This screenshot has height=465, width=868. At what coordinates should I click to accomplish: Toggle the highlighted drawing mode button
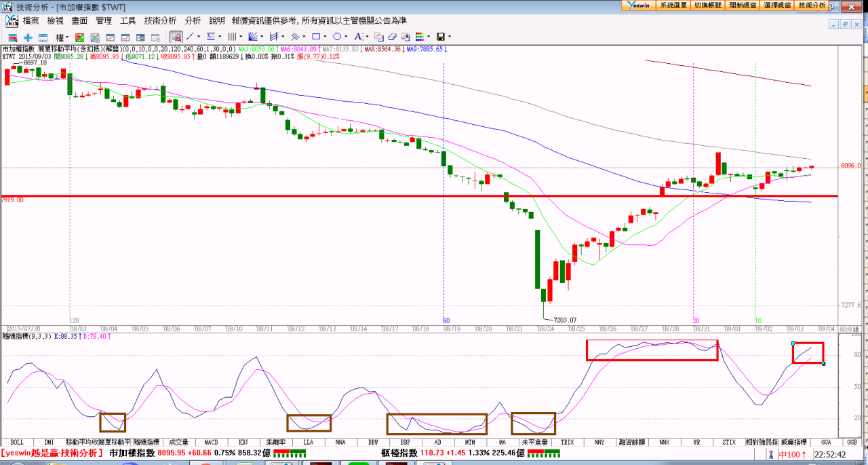pos(176,37)
